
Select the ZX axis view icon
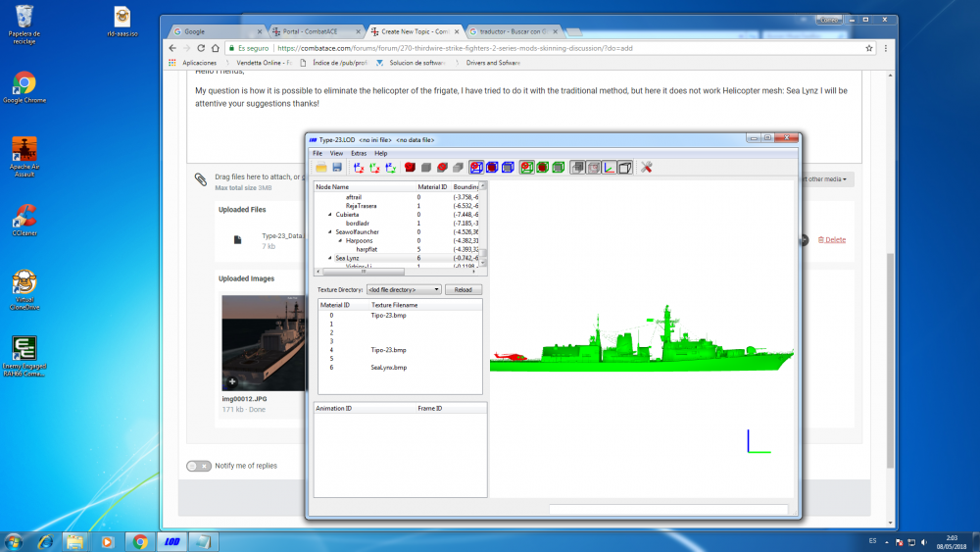coord(359,168)
